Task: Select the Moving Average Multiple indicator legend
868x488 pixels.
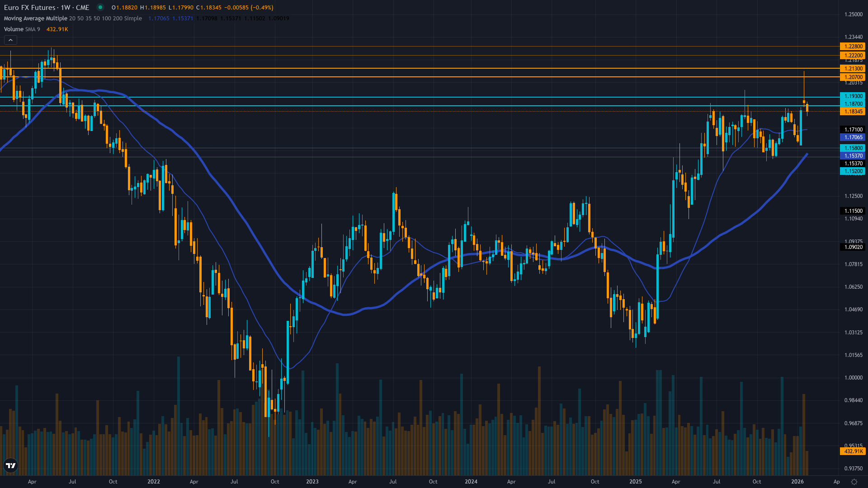Action: pos(73,19)
